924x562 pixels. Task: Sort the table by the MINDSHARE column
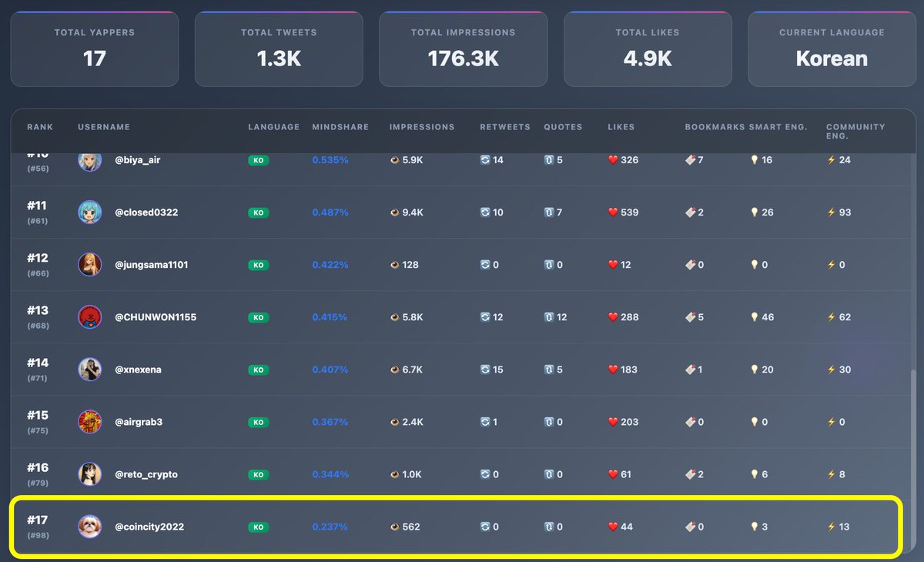(340, 127)
